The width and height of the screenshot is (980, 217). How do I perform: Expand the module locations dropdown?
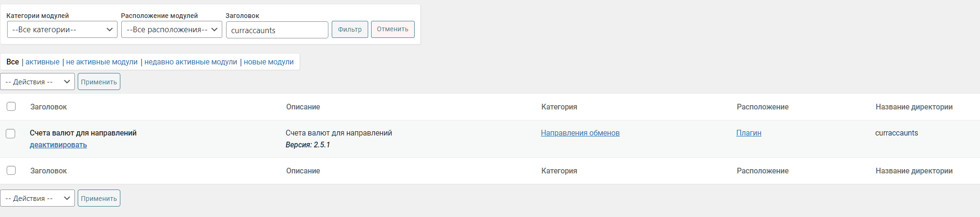click(172, 30)
